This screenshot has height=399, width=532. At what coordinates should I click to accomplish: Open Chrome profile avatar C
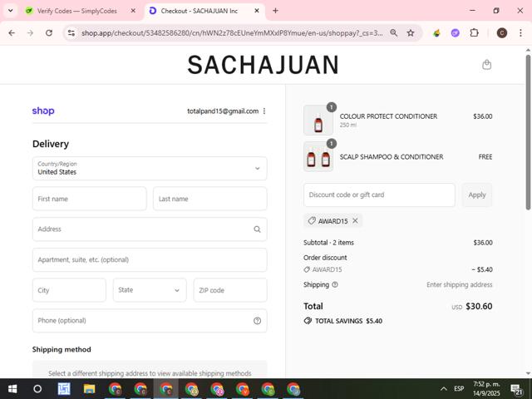coord(502,33)
